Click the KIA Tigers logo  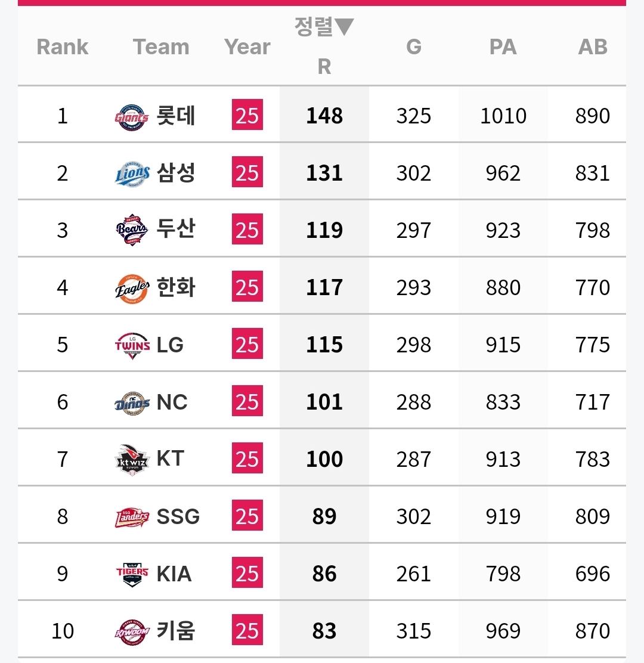pos(132,574)
